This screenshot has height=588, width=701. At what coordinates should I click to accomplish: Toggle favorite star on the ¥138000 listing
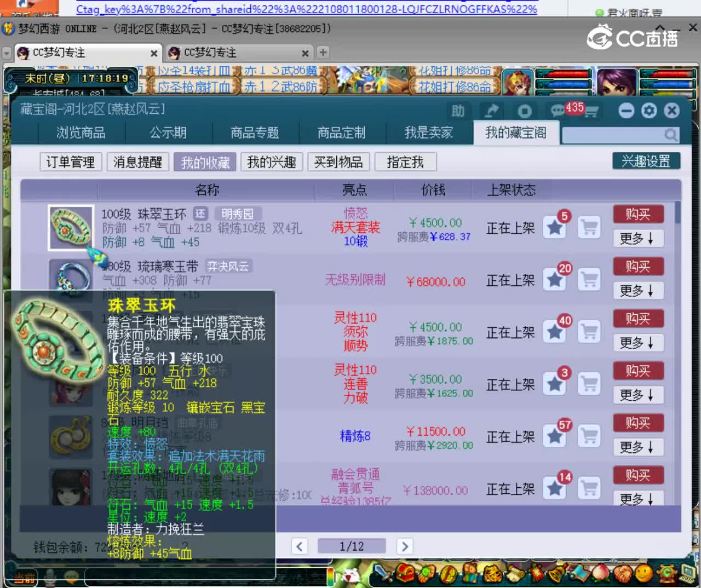tap(555, 488)
